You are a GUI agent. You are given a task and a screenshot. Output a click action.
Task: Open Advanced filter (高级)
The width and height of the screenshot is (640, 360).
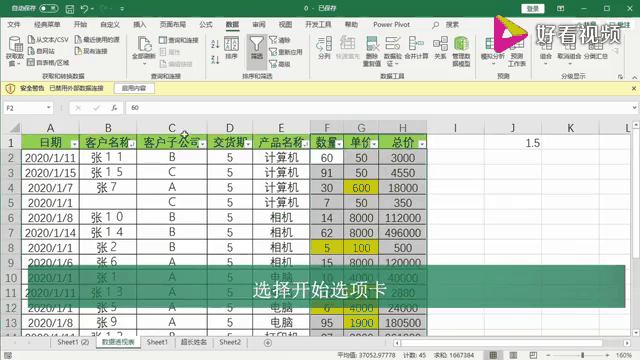(x=280, y=64)
